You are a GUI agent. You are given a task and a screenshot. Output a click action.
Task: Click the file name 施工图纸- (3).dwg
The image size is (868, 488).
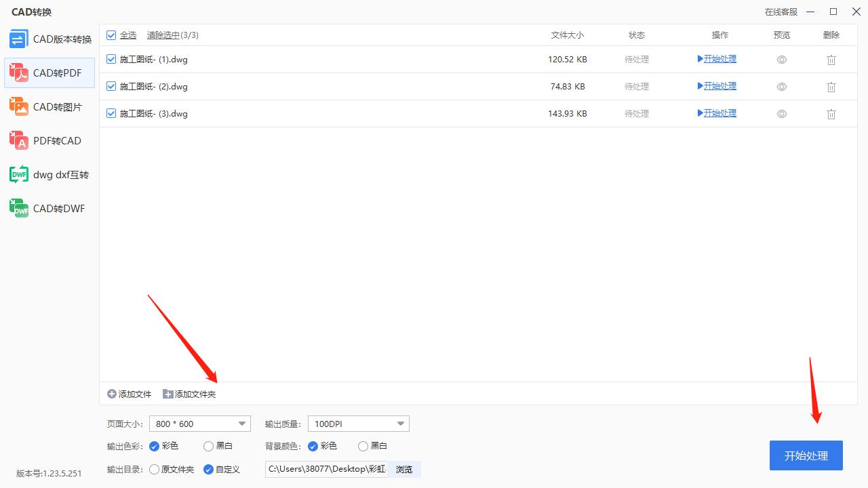154,114
